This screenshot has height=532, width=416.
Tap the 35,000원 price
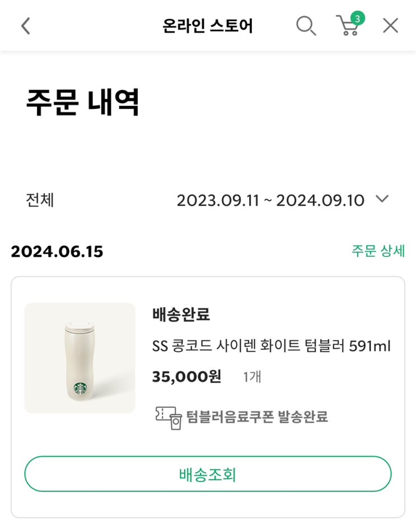coord(186,377)
